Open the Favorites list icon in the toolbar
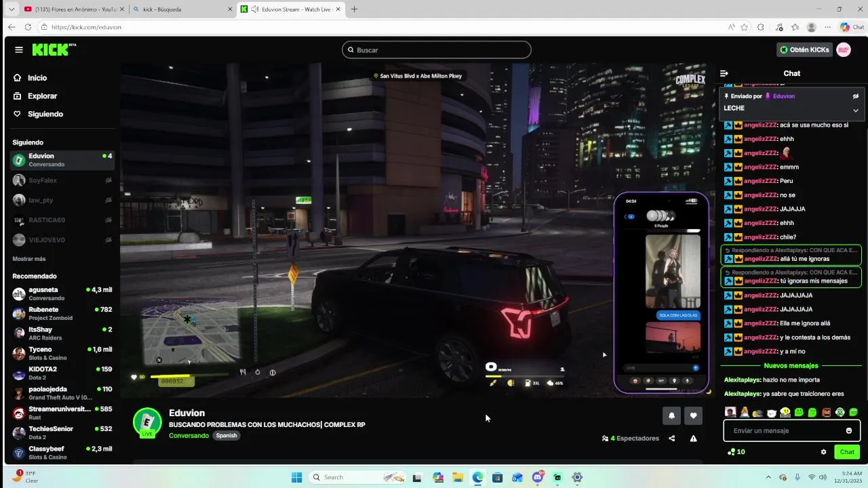Viewport: 868px width, 488px height. 795,27
